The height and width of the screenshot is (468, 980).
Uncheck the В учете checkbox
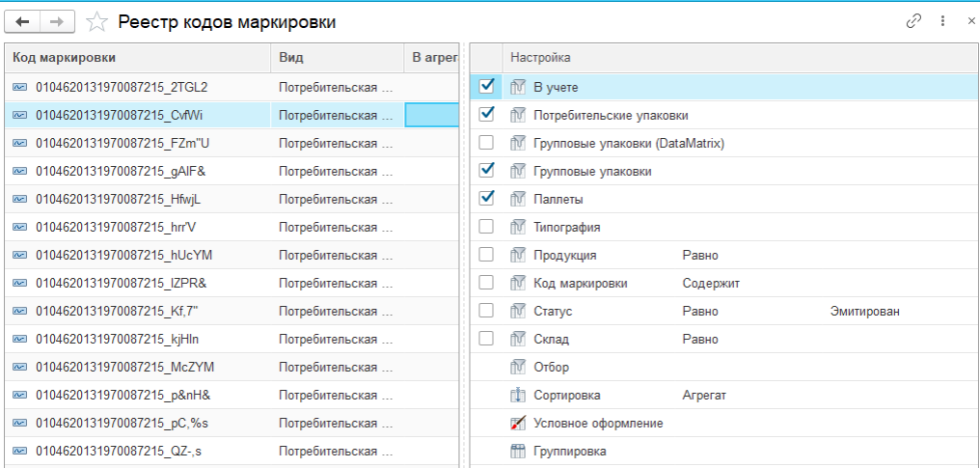coord(487,87)
